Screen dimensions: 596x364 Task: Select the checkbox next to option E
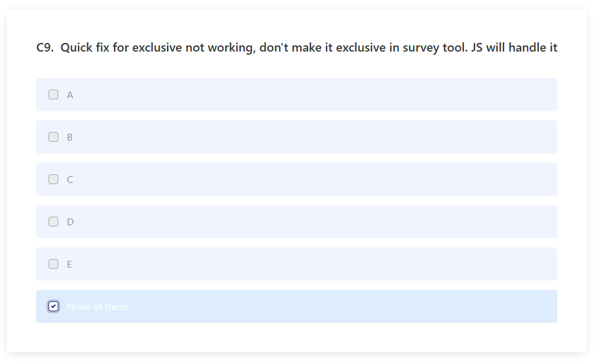coord(53,264)
